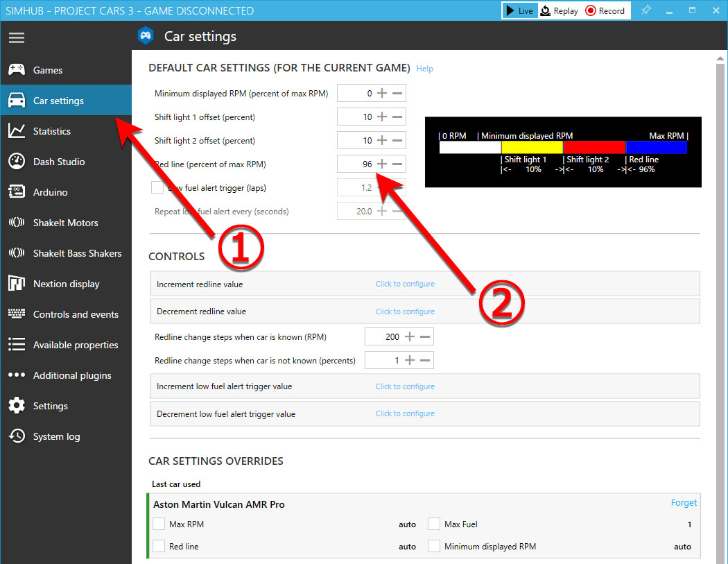This screenshot has width=728, height=564.
Task: Click the blue gamepad hexagon header icon
Action: pos(146,36)
